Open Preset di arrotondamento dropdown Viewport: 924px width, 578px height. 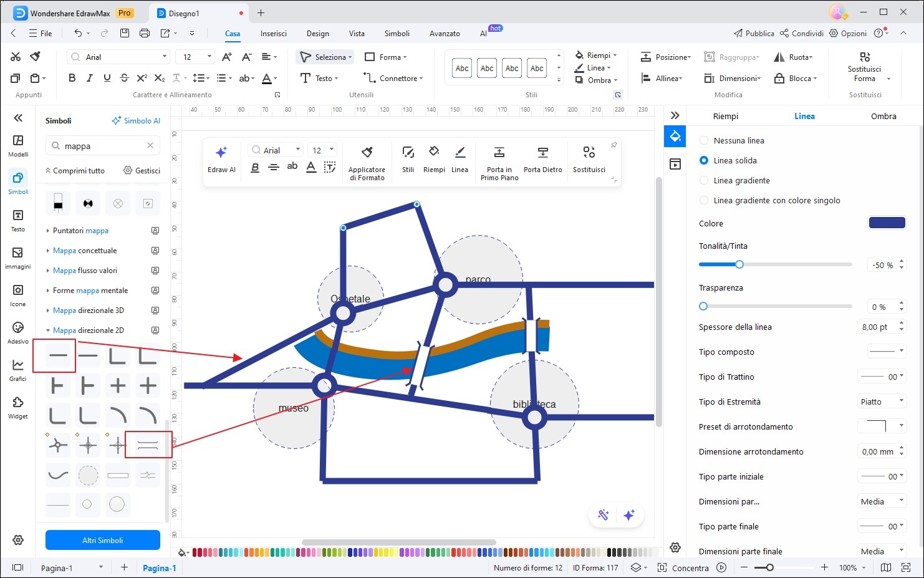pos(882,426)
